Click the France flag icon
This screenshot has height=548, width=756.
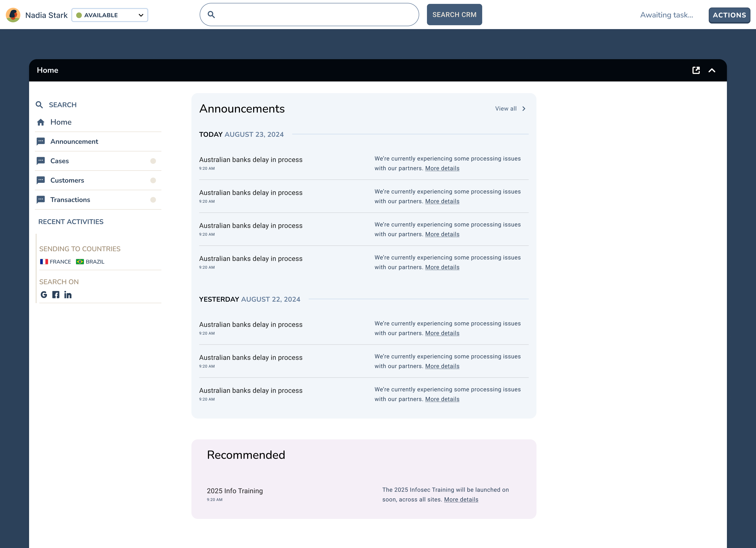(44, 262)
